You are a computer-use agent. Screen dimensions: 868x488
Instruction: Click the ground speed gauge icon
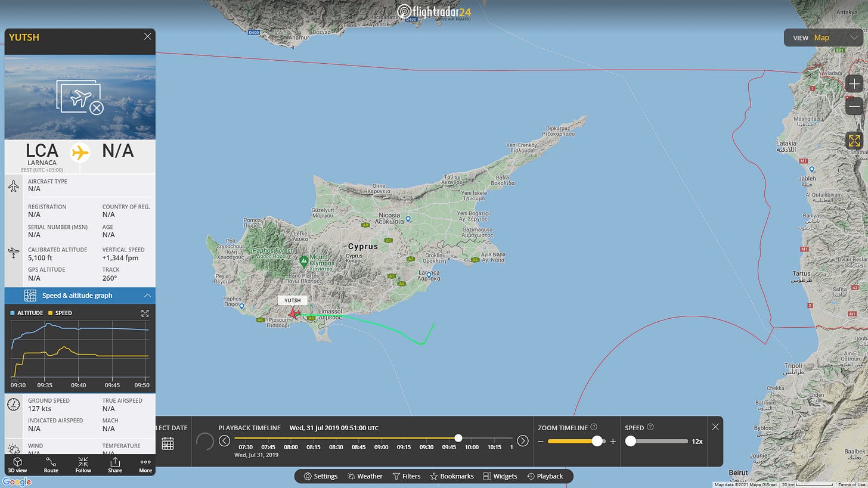pyautogui.click(x=14, y=405)
